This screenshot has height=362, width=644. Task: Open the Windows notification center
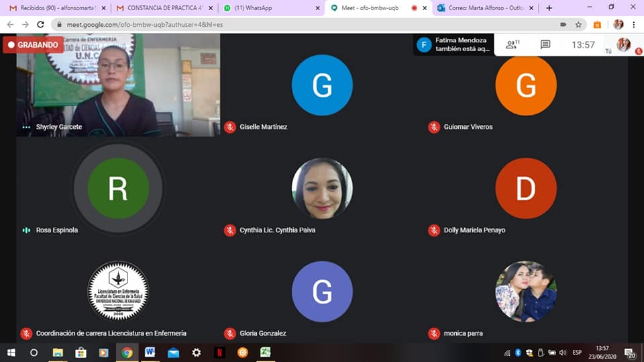coord(630,353)
